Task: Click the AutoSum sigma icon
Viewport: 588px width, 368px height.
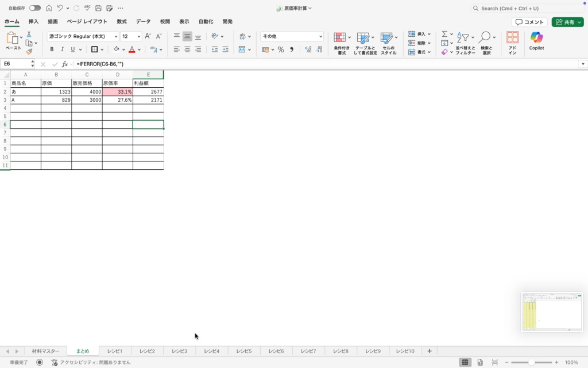Action: (x=444, y=34)
